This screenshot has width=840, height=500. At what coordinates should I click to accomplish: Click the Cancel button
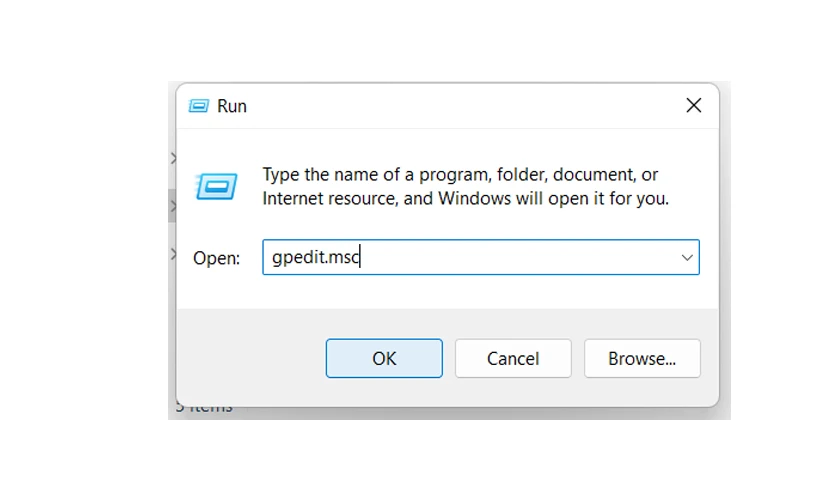point(513,358)
